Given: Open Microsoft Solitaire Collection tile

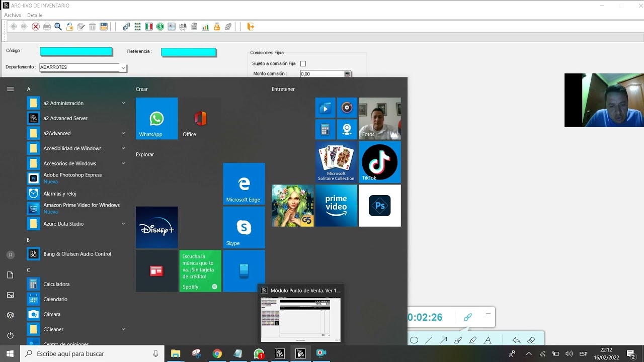Looking at the screenshot, I should (336, 162).
